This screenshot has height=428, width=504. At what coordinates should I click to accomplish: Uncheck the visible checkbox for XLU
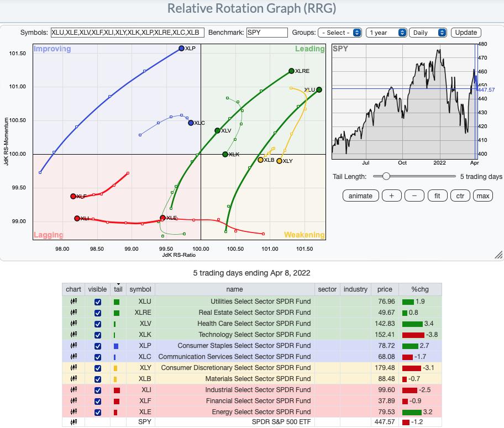point(98,302)
